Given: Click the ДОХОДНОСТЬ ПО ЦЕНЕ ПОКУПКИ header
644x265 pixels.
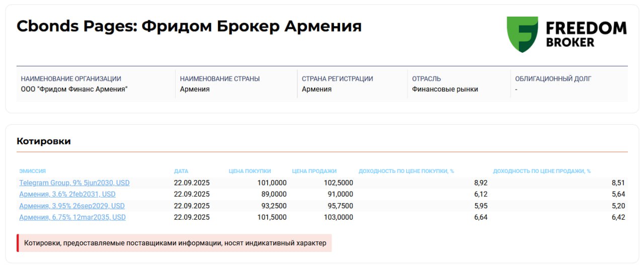Looking at the screenshot, I should (x=406, y=171).
